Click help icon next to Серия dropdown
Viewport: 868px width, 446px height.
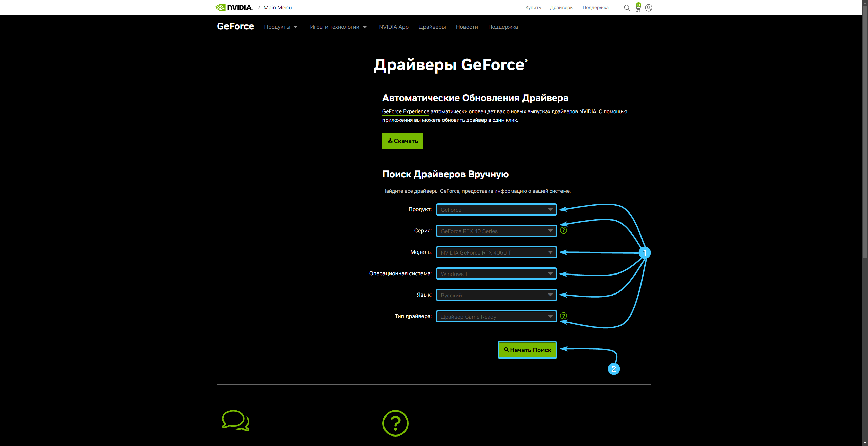click(564, 230)
